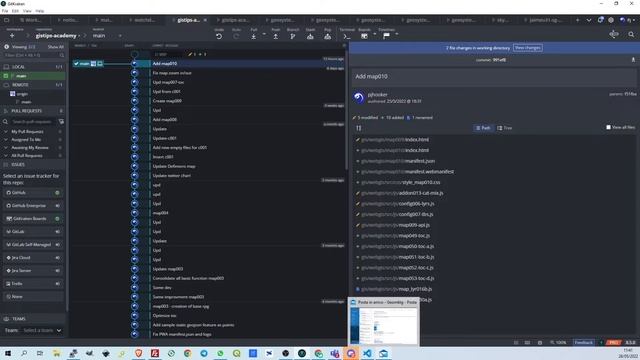This screenshot has width=640, height=360.
Task: Click the Stash toolbar icon
Action: coord(310,36)
